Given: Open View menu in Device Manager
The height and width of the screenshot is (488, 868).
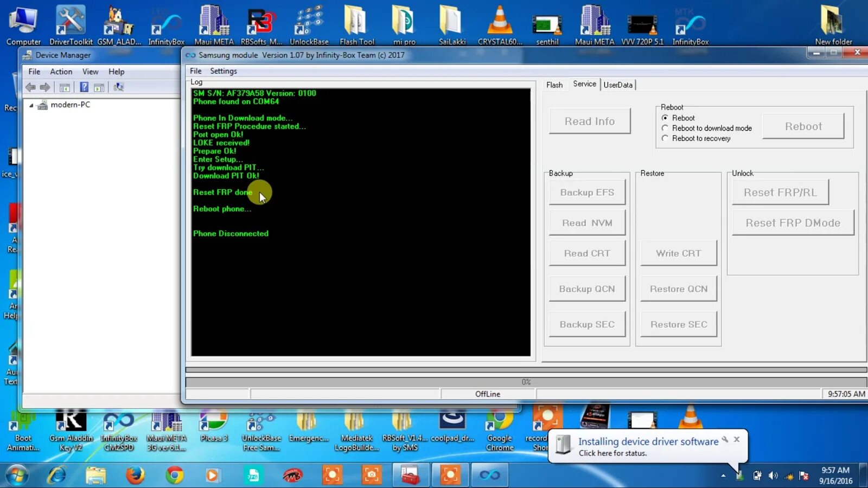Looking at the screenshot, I should (x=90, y=72).
